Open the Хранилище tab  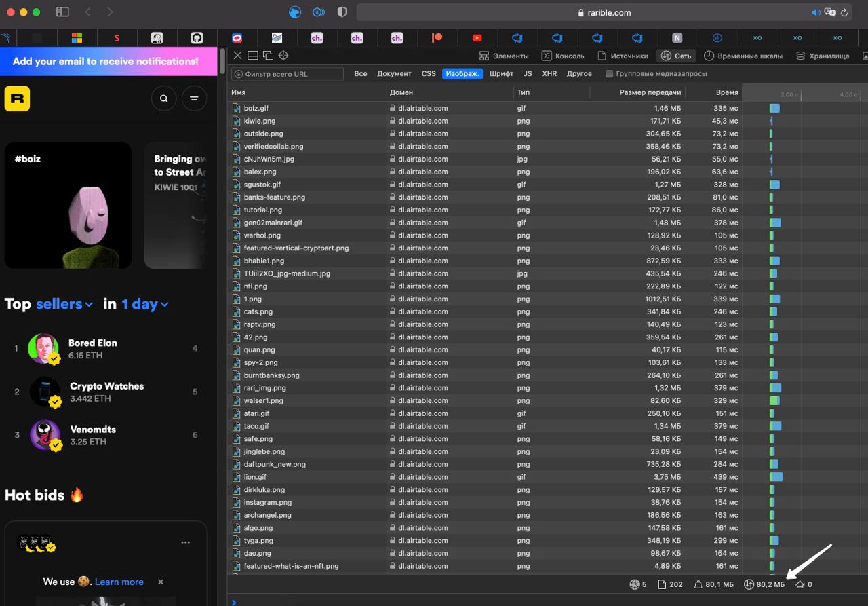pyautogui.click(x=823, y=56)
